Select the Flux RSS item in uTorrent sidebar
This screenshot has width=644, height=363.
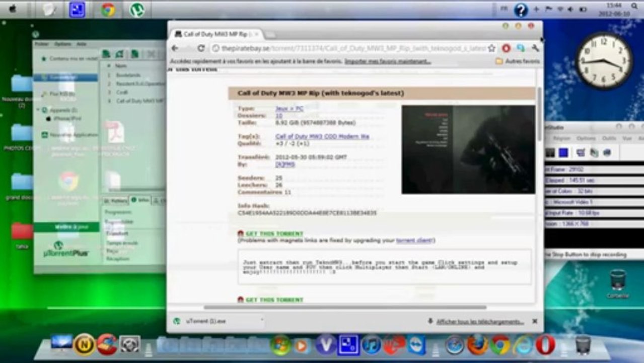coord(62,94)
